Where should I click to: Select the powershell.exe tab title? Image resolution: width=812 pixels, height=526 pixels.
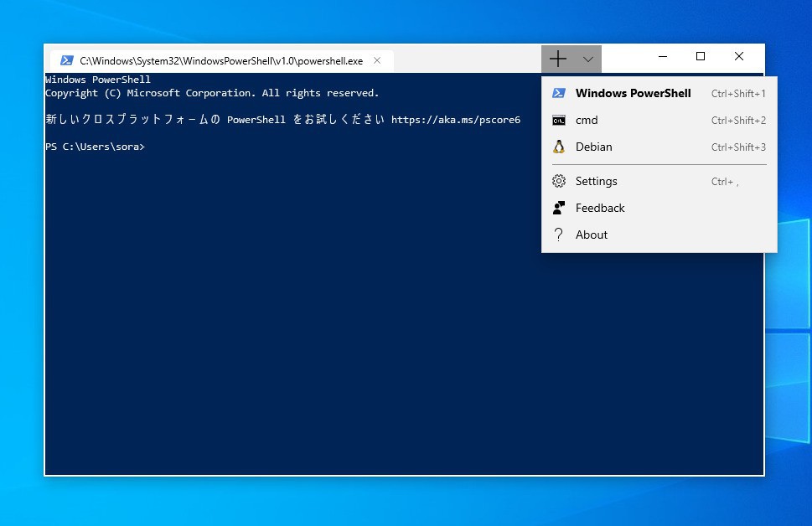point(221,61)
